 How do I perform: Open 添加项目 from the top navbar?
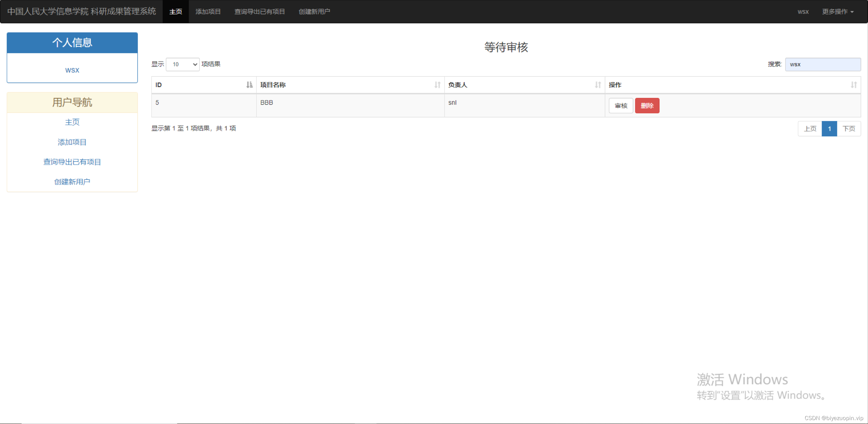(208, 11)
